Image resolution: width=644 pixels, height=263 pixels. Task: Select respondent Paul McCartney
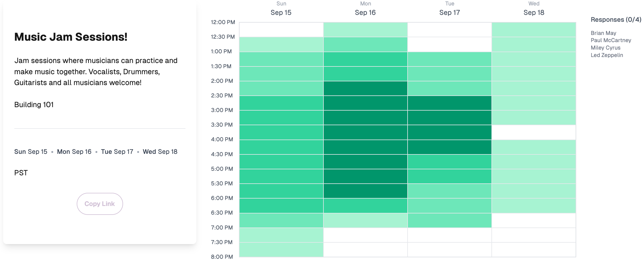pyautogui.click(x=611, y=40)
